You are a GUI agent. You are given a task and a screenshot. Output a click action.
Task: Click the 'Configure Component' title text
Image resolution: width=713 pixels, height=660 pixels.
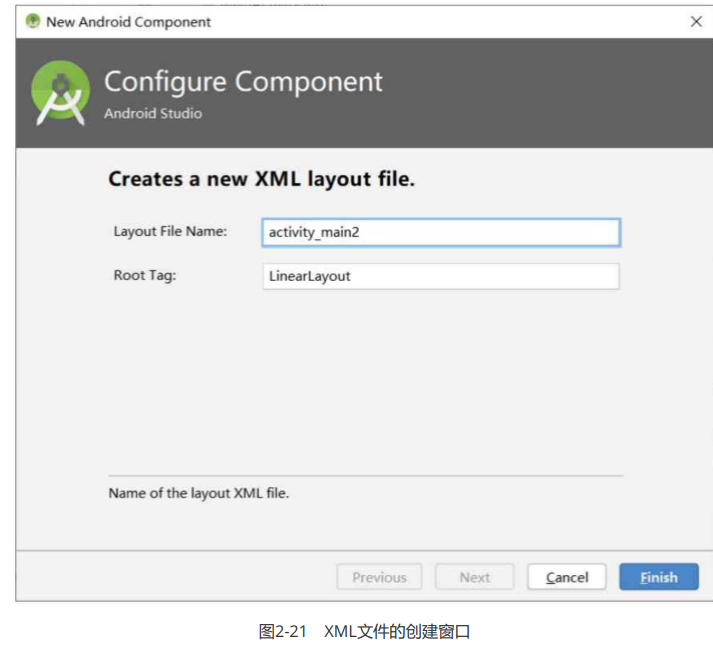243,82
